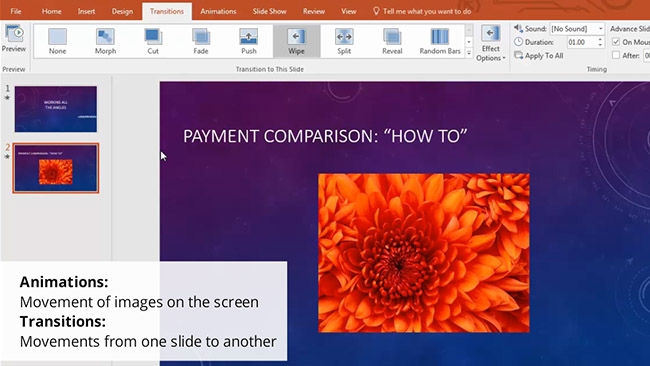Apply the Reveal transition
The height and width of the screenshot is (366, 650).
pos(392,41)
